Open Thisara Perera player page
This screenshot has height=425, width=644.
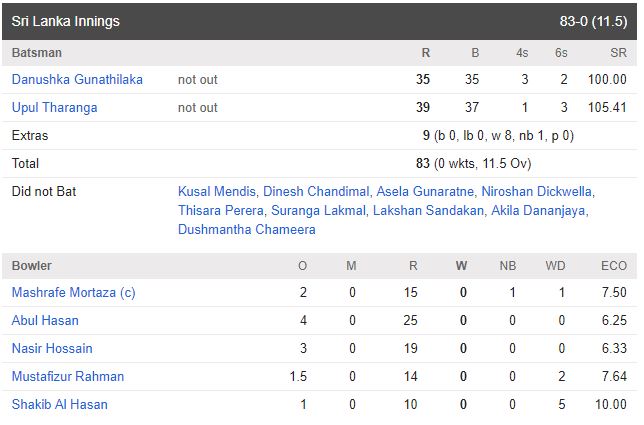220,210
